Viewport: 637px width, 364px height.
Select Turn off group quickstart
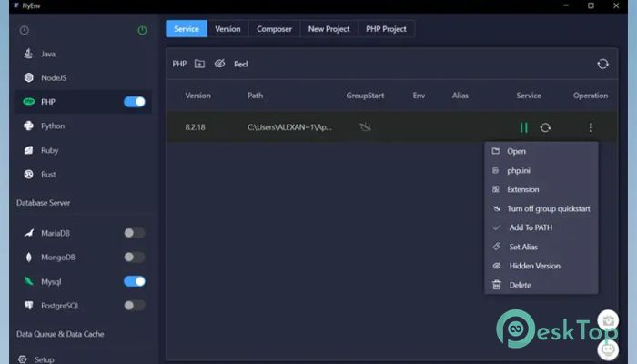[541, 208]
